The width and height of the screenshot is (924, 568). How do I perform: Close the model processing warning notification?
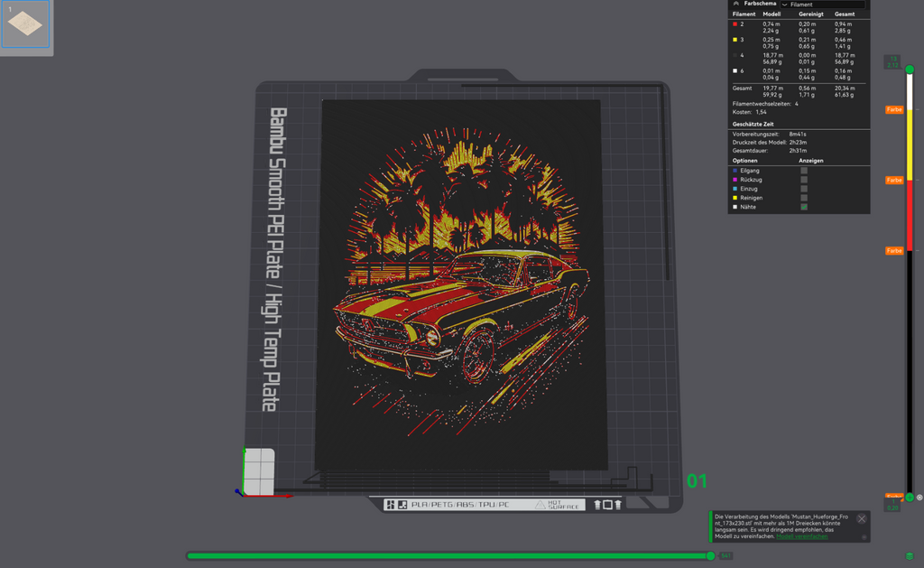pyautogui.click(x=862, y=519)
